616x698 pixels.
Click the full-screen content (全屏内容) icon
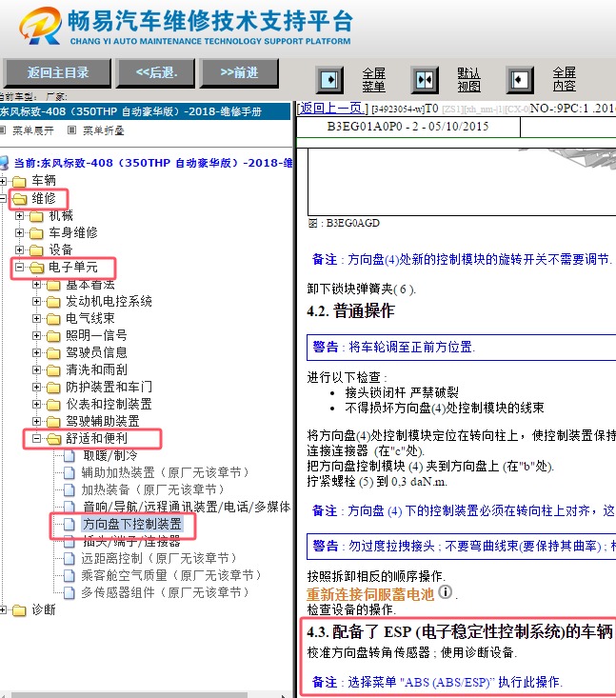520,80
